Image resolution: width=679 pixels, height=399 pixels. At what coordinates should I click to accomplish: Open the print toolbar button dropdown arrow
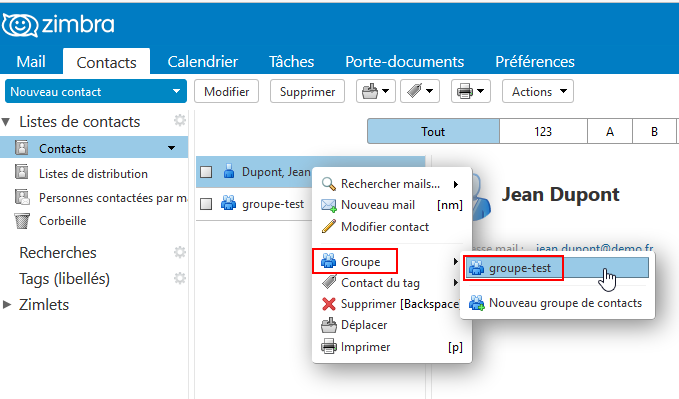click(481, 91)
